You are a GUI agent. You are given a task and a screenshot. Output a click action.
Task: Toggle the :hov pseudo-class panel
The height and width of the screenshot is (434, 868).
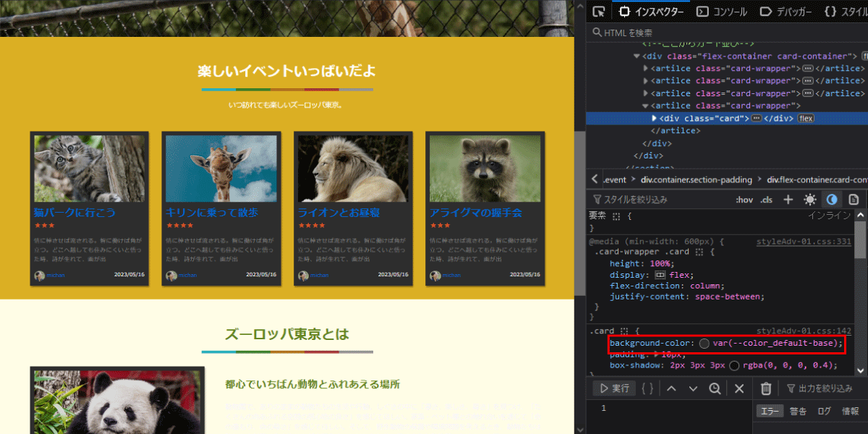click(x=744, y=199)
